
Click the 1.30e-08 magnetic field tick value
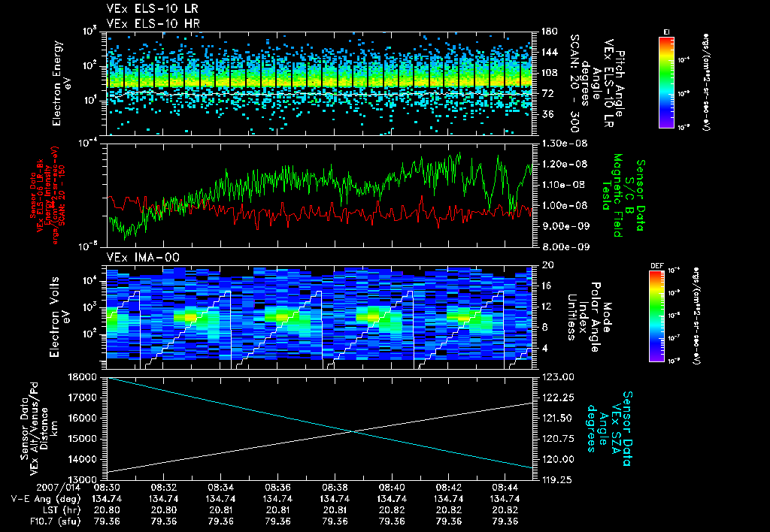coord(564,144)
